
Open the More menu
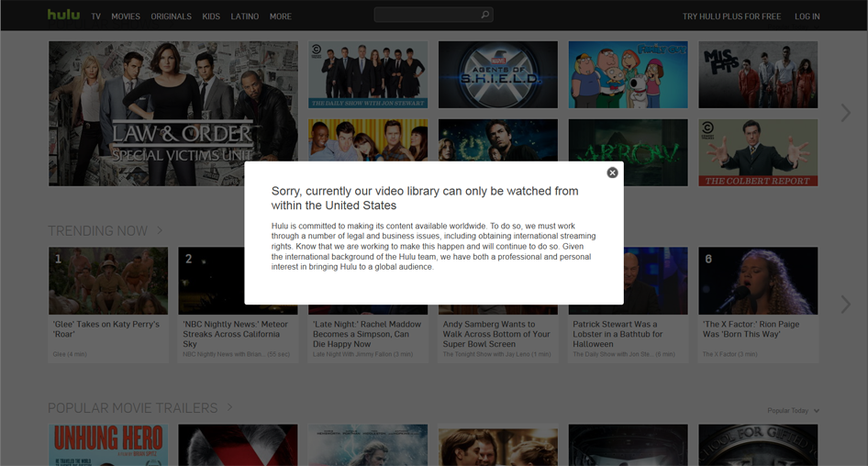click(x=281, y=17)
